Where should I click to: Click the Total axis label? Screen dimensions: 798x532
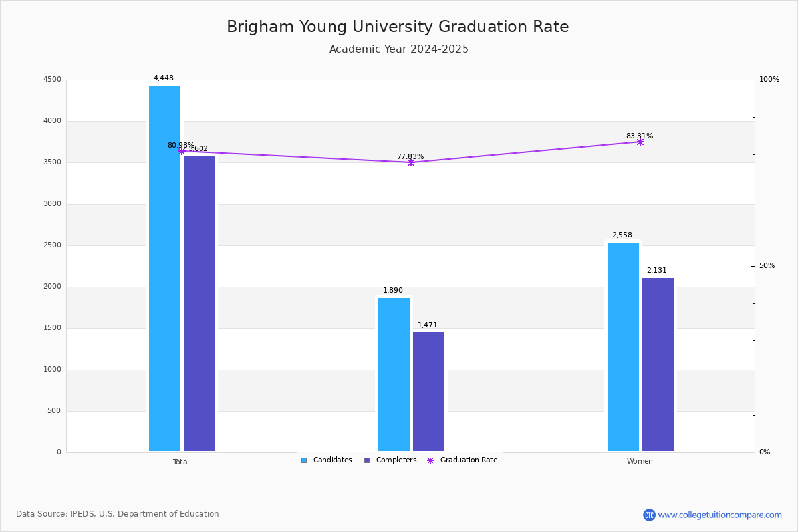pyautogui.click(x=181, y=462)
